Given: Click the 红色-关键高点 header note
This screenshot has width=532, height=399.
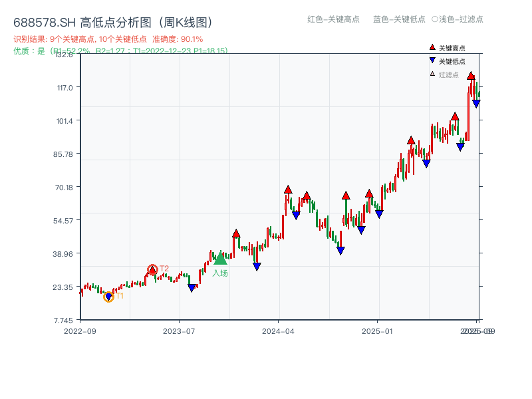Looking at the screenshot, I should coord(333,19).
